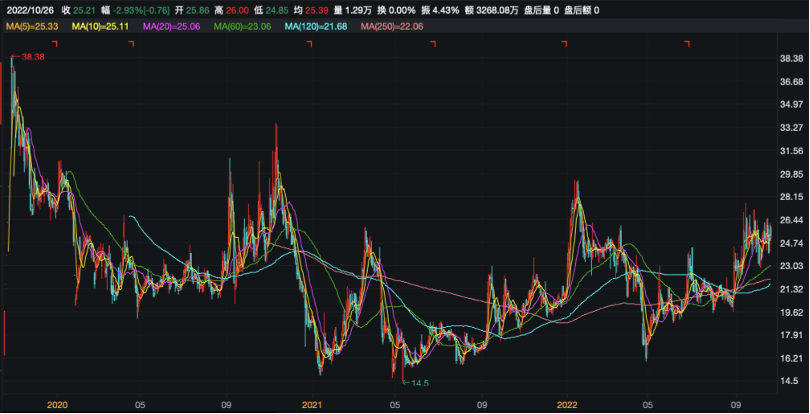This screenshot has width=810, height=414.
Task: Click the 05 month label following 2022
Action: [x=648, y=405]
